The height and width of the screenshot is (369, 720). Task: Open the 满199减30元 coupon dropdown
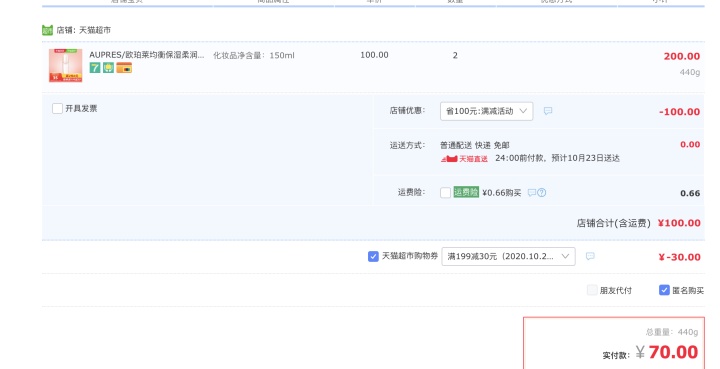(x=508, y=257)
